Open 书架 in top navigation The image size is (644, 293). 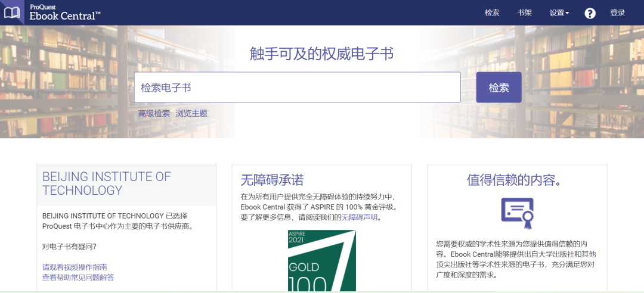(x=525, y=13)
